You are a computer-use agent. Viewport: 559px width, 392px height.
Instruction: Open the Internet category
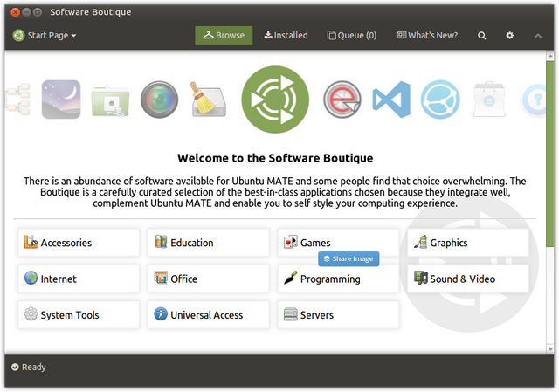[x=79, y=279]
